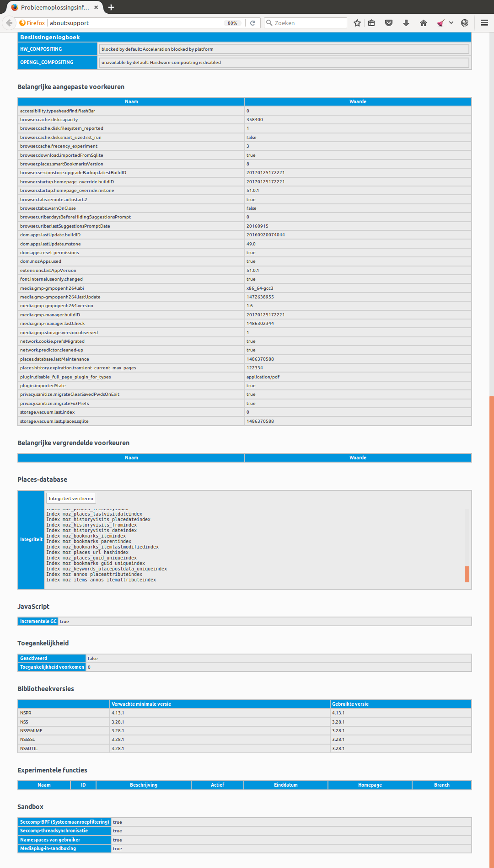This screenshot has height=868, width=494.
Task: Focus the about:support address bar
Action: click(135, 23)
